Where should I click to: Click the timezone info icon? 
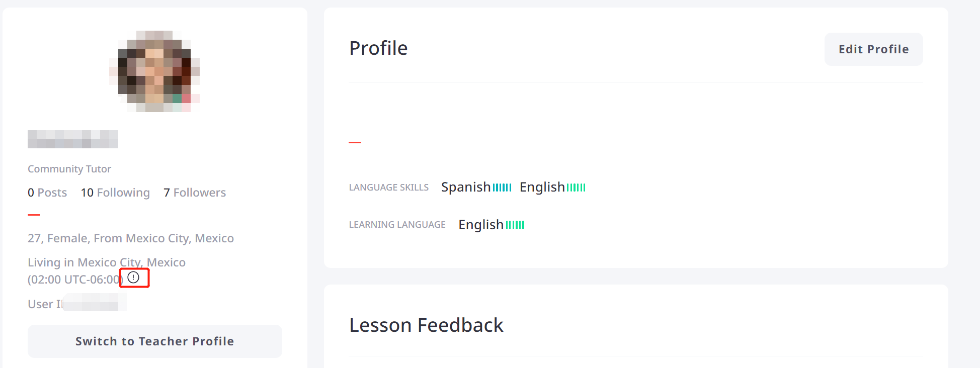(x=133, y=278)
